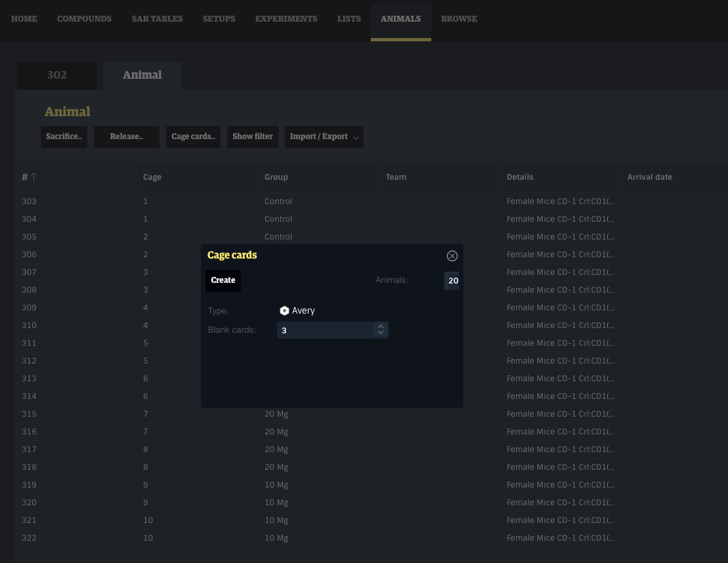Viewport: 728px width, 563px height.
Task: Switch to the 302 tab
Action: [x=57, y=75]
